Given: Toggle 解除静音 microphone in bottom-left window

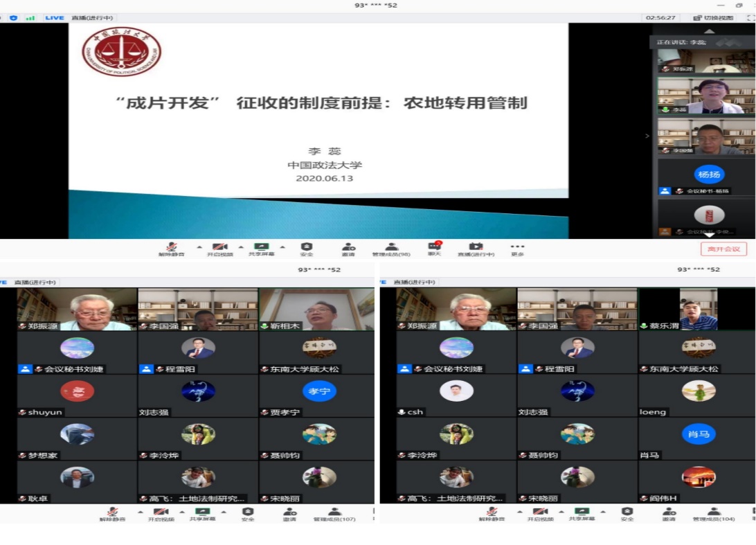Looking at the screenshot, I should [113, 514].
